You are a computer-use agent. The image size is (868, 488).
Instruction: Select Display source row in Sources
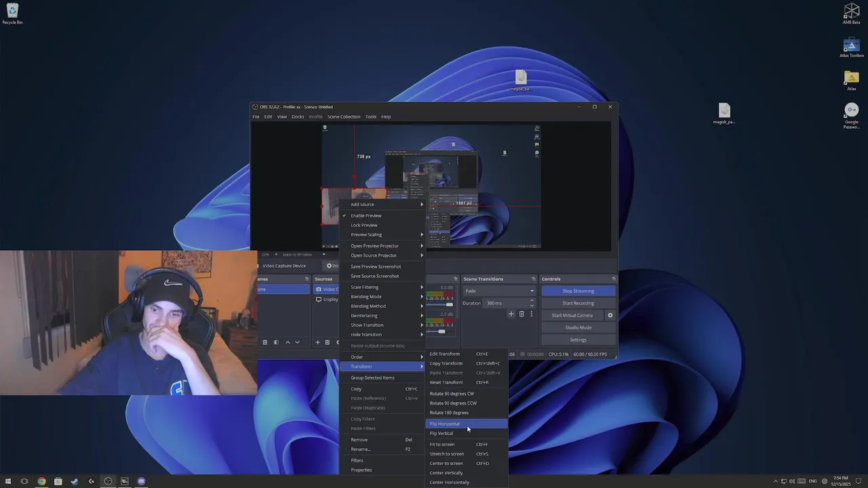point(327,299)
